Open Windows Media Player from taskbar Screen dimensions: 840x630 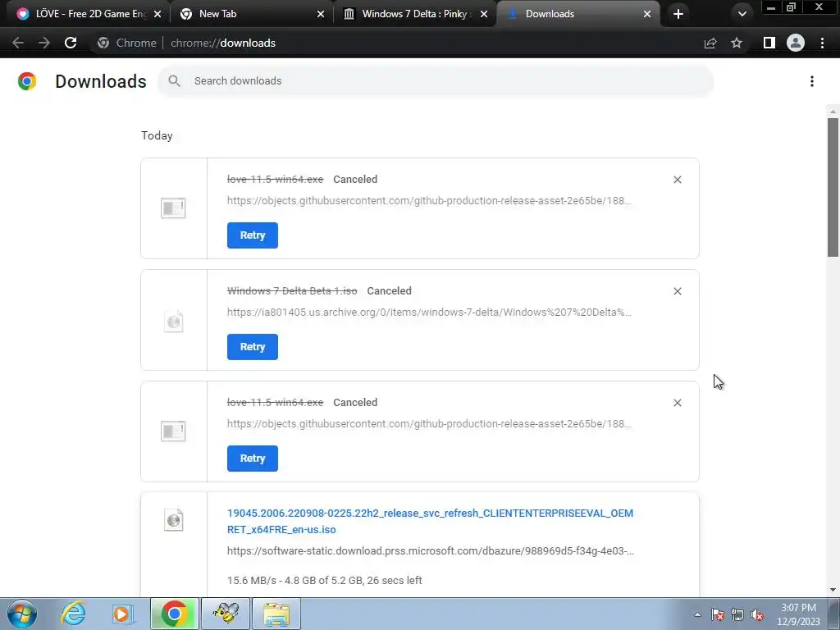click(122, 614)
